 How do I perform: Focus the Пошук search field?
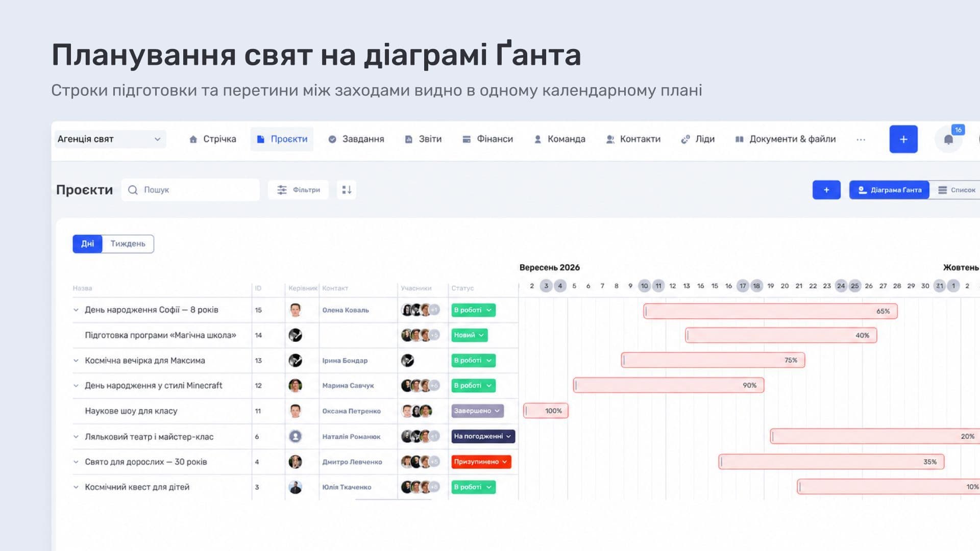tap(190, 190)
